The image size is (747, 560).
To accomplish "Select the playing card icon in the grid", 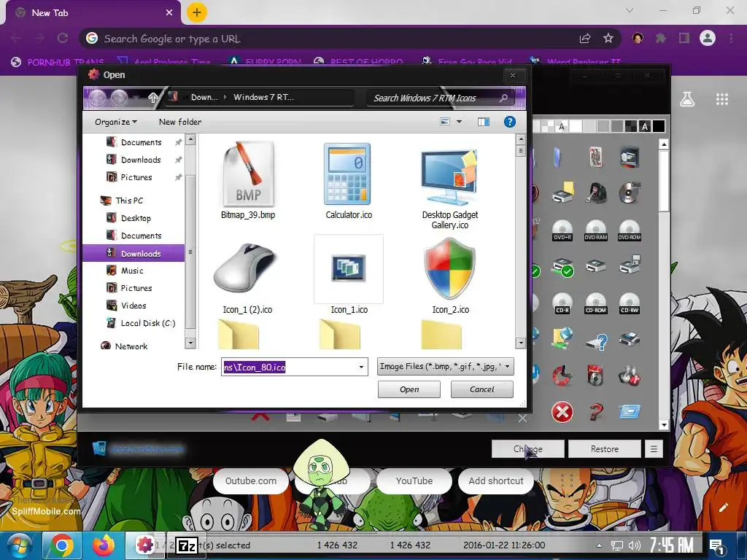I will click(x=595, y=157).
